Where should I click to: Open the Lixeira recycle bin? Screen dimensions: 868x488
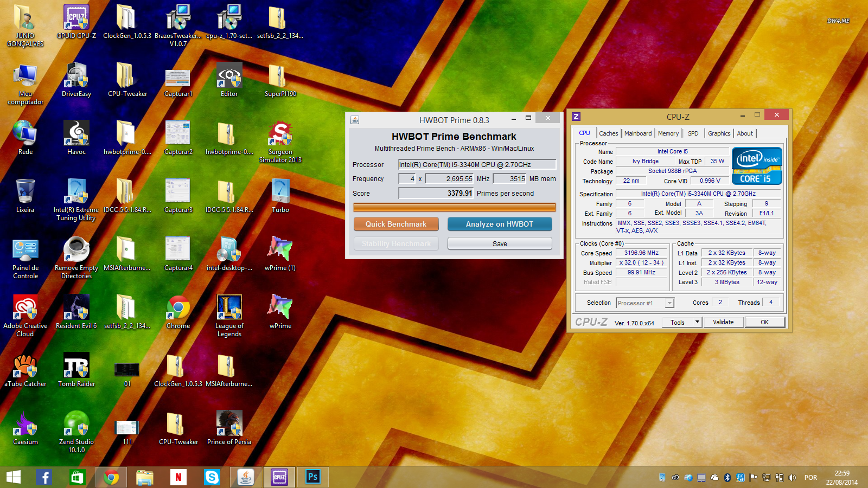coord(25,196)
